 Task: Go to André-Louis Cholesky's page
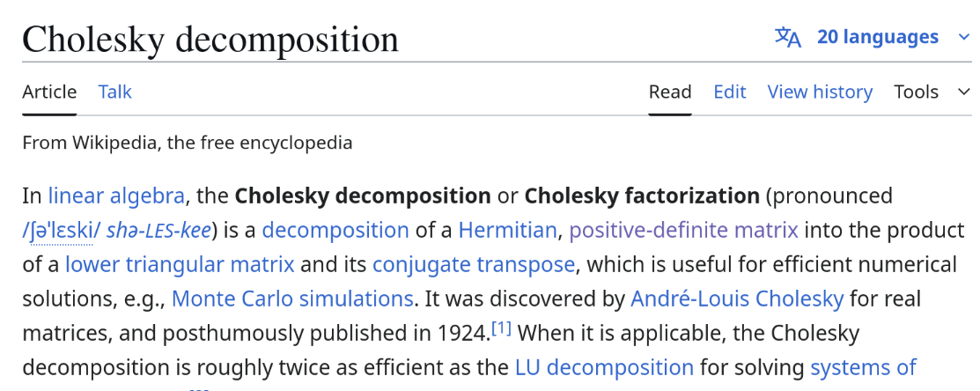point(737,299)
